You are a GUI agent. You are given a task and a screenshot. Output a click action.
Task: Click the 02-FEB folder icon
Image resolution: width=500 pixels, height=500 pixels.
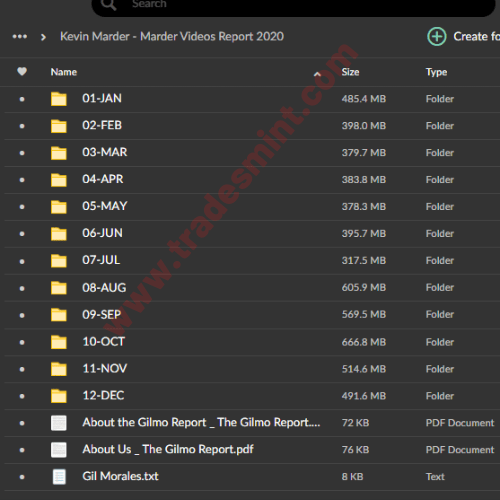click(x=59, y=126)
